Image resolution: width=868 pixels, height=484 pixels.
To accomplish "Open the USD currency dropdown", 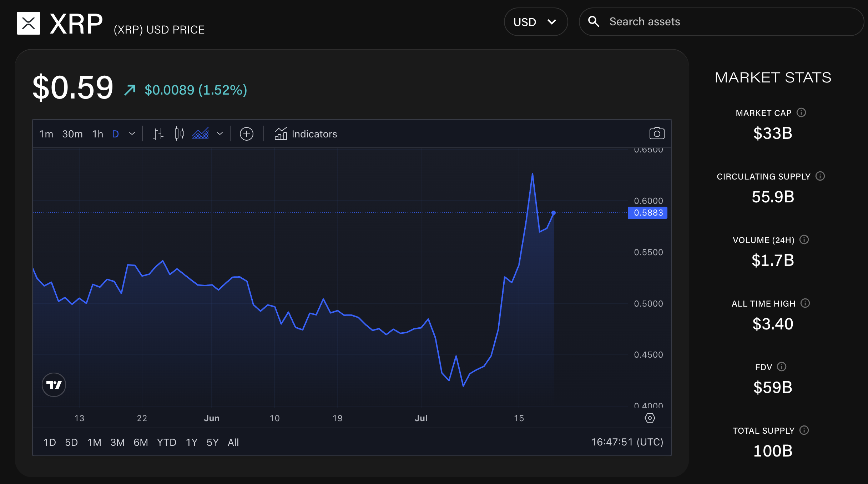I will click(x=536, y=22).
